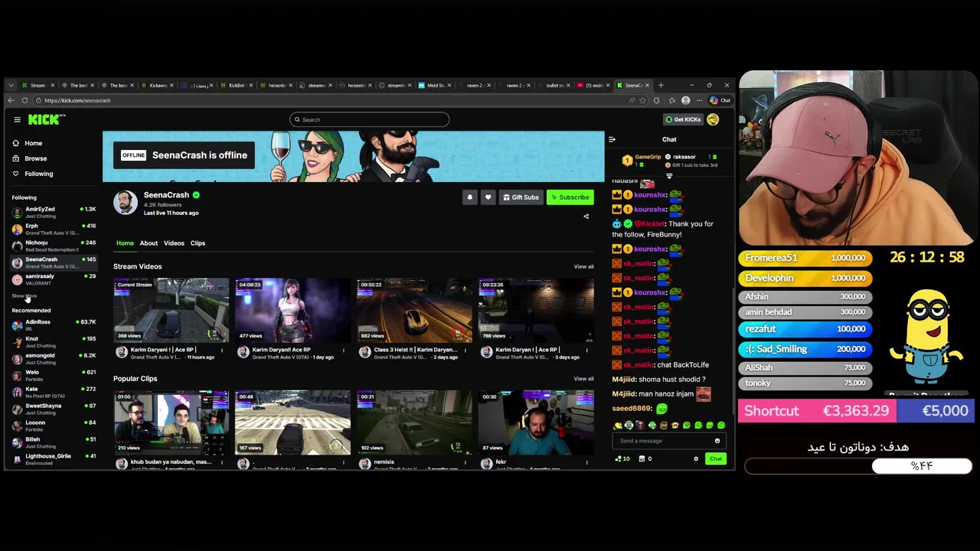980x551 pixels.
Task: Open chat settings gear icon
Action: coord(696,459)
